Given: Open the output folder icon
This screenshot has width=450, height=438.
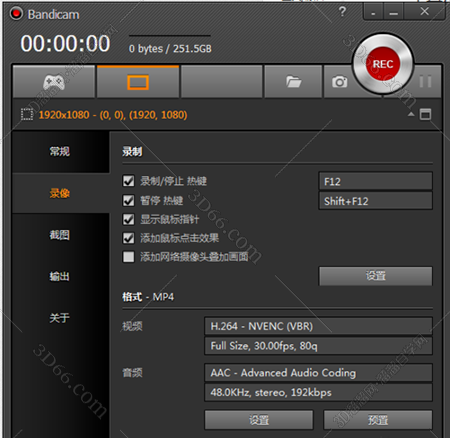Looking at the screenshot, I should pyautogui.click(x=293, y=82).
